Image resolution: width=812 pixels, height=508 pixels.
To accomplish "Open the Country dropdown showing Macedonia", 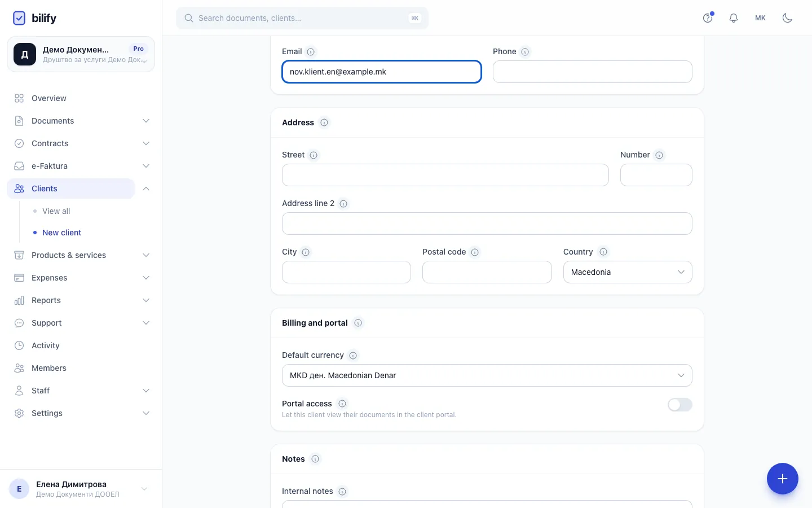I will pyautogui.click(x=628, y=272).
